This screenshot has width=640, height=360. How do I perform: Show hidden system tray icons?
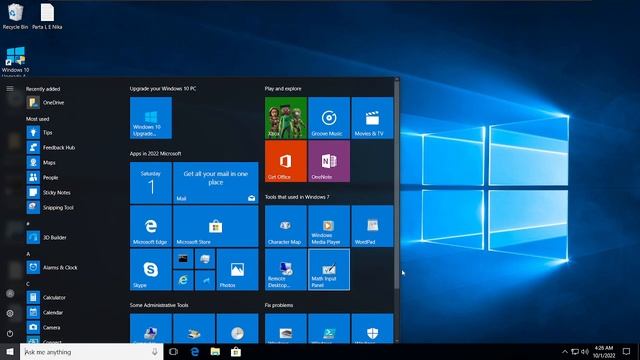tap(565, 352)
